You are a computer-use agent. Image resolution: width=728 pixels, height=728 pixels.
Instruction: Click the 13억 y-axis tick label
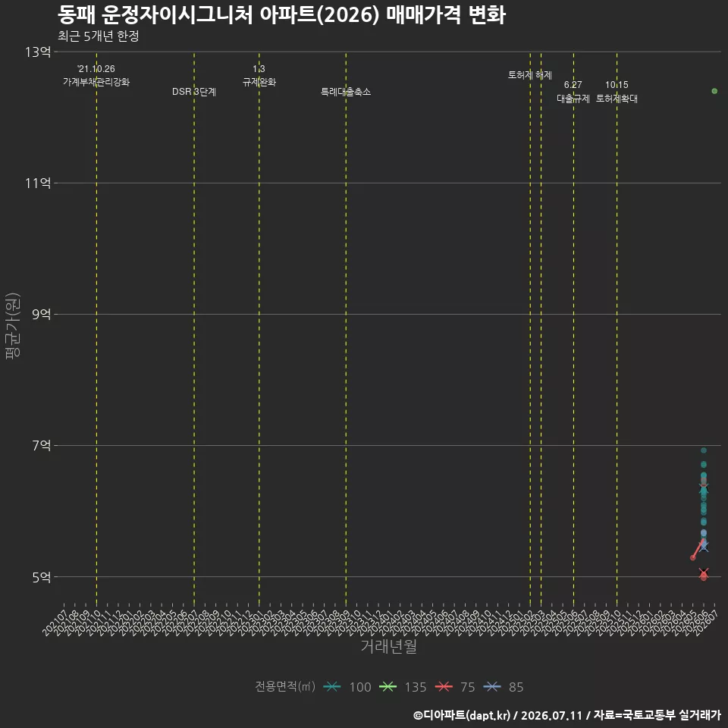point(38,52)
